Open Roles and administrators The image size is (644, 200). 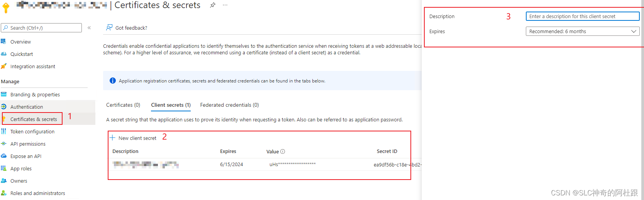coord(37,193)
